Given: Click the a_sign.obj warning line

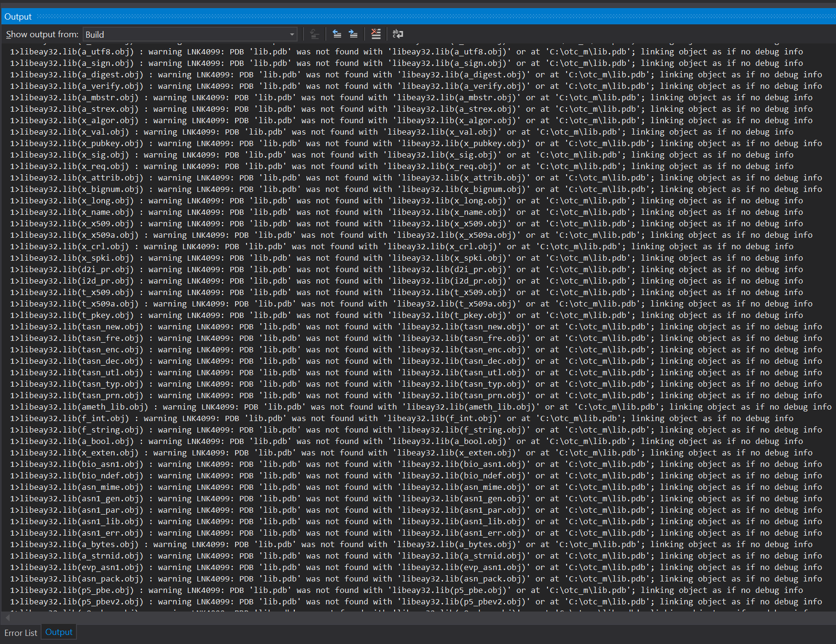Looking at the screenshot, I should tap(407, 63).
